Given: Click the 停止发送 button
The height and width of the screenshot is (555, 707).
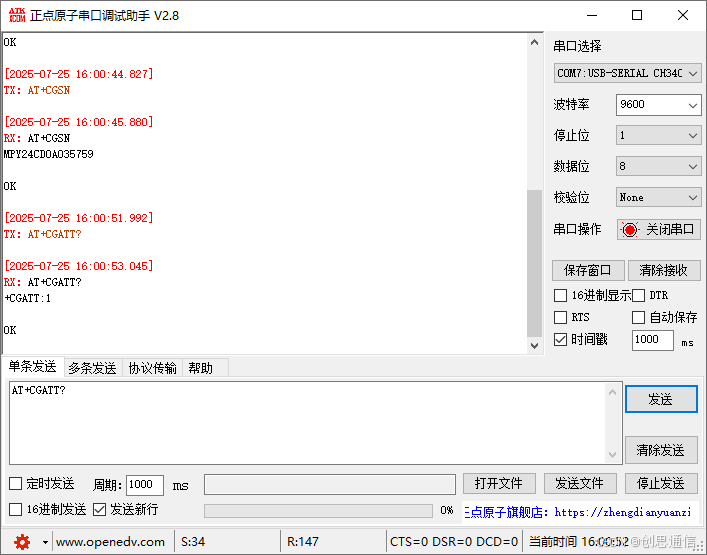Looking at the screenshot, I should point(661,484).
